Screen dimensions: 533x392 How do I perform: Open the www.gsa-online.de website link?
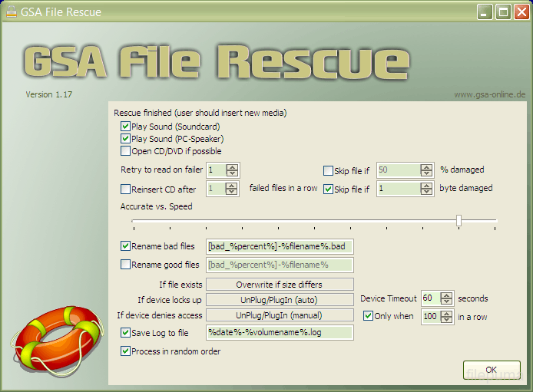[489, 95]
